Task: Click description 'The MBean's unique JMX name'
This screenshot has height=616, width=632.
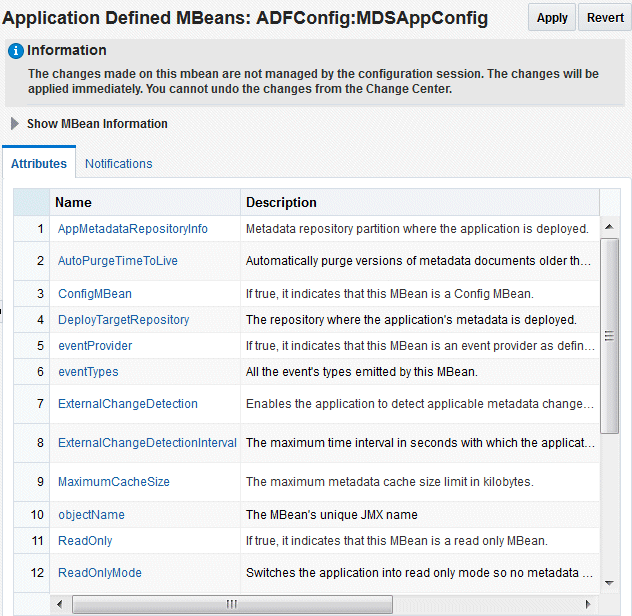Action: pos(332,514)
